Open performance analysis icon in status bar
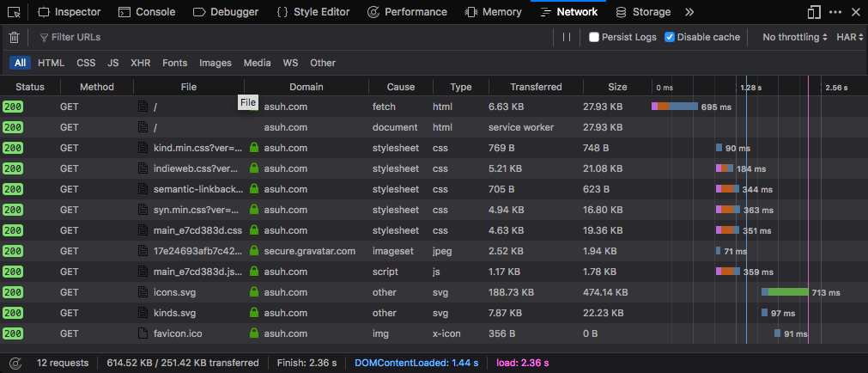The width and height of the screenshot is (868, 373). click(15, 363)
